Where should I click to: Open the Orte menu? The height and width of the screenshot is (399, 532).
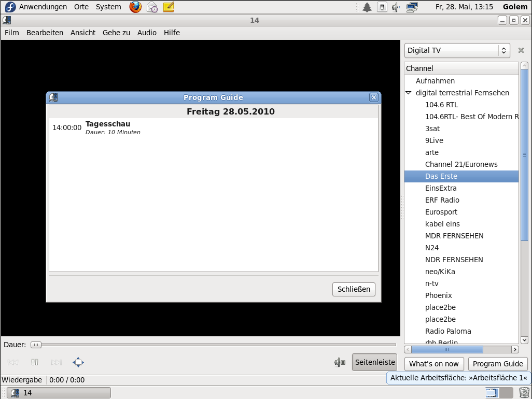pyautogui.click(x=81, y=7)
